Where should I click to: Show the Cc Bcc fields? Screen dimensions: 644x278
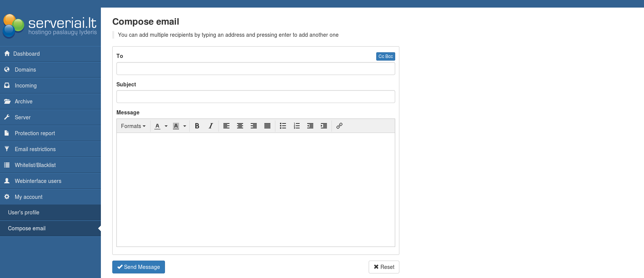tap(385, 56)
